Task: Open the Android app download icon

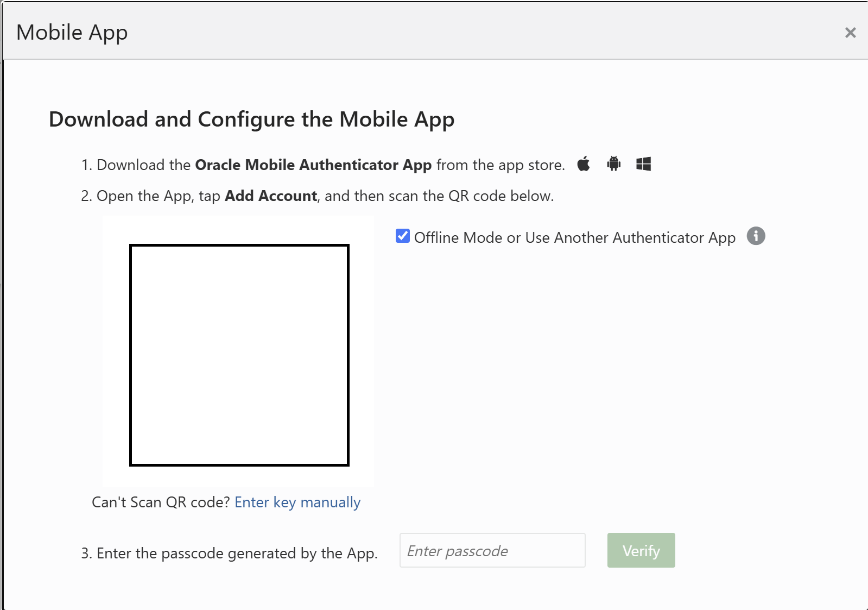Action: (x=614, y=163)
